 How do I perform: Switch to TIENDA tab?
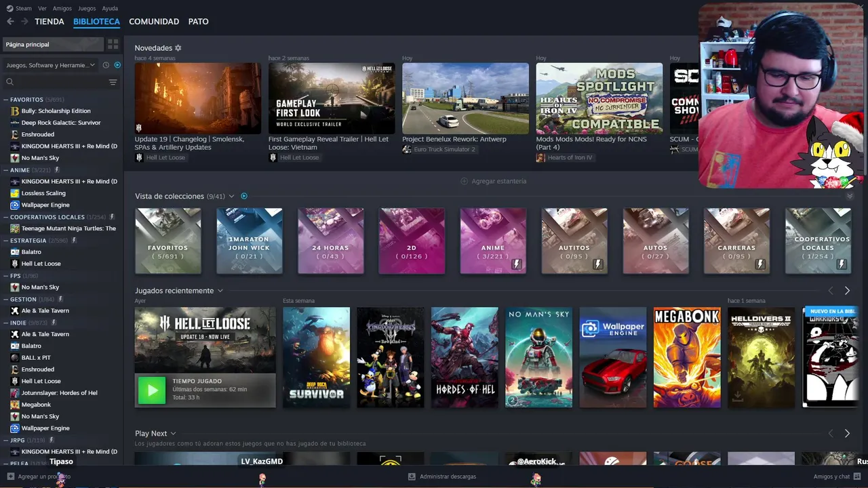(x=50, y=22)
